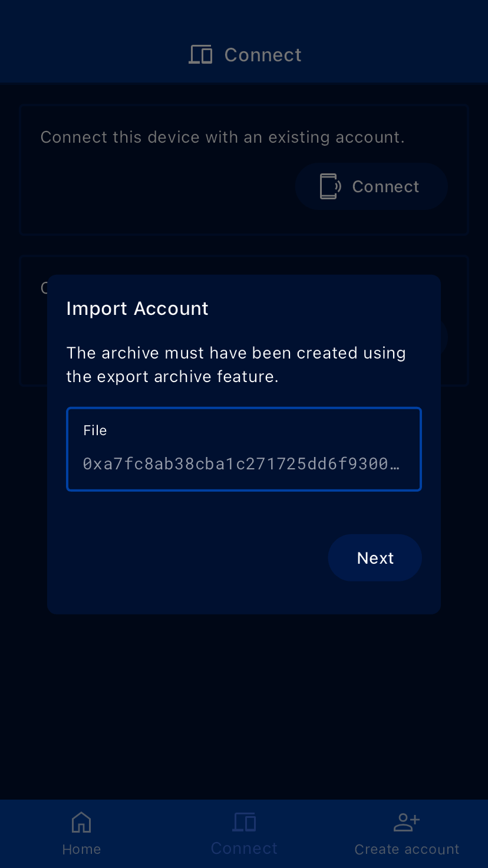The height and width of the screenshot is (868, 488).
Task: Click the Import Account dialog title
Action: (137, 308)
